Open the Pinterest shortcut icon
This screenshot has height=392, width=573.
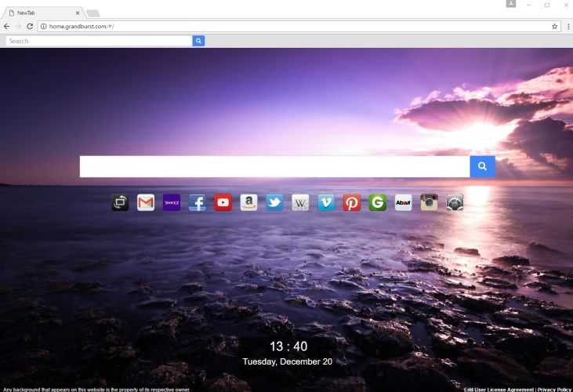352,202
